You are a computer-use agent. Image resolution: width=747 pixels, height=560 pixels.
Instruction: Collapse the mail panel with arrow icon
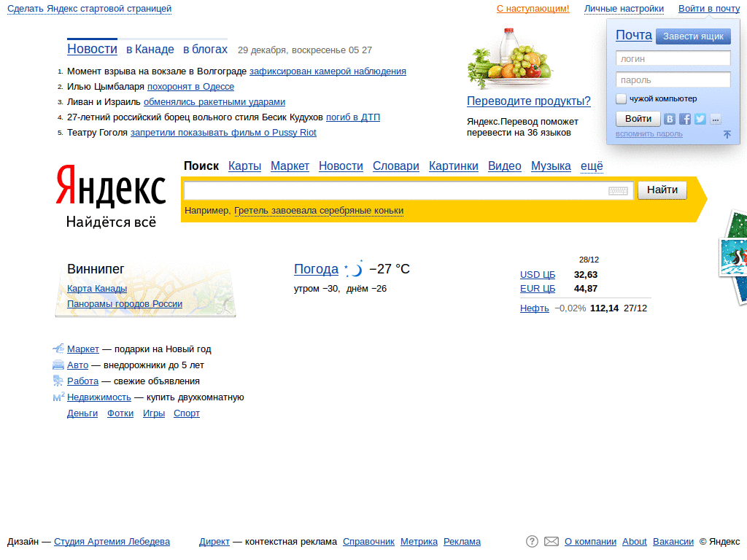click(x=727, y=134)
